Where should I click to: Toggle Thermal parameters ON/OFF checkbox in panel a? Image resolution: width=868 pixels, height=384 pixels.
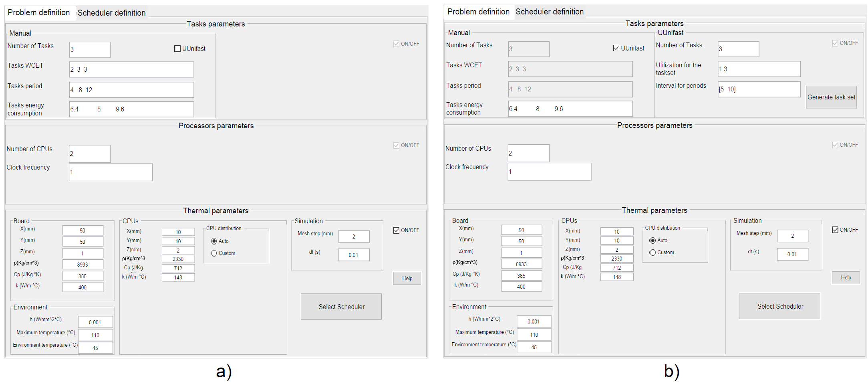click(397, 230)
